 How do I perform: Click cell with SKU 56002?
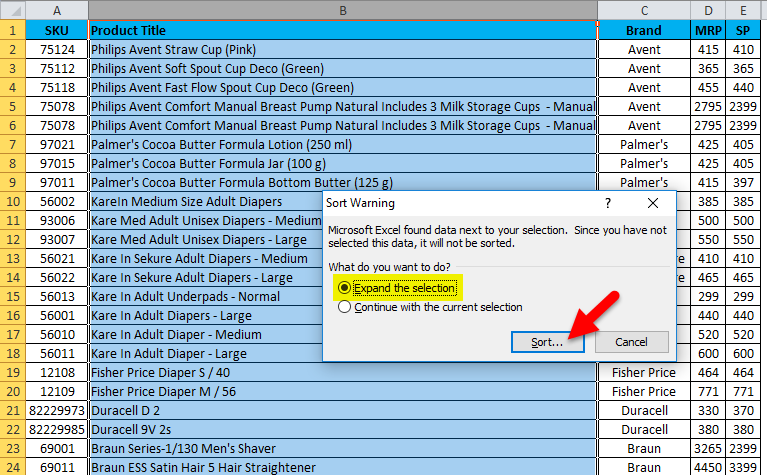(57, 202)
